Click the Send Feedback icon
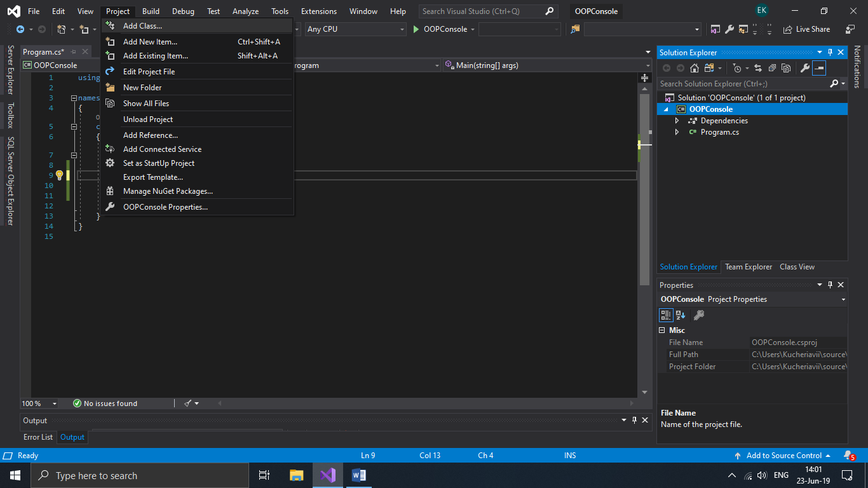Screen dimensions: 868x488 point(850,29)
